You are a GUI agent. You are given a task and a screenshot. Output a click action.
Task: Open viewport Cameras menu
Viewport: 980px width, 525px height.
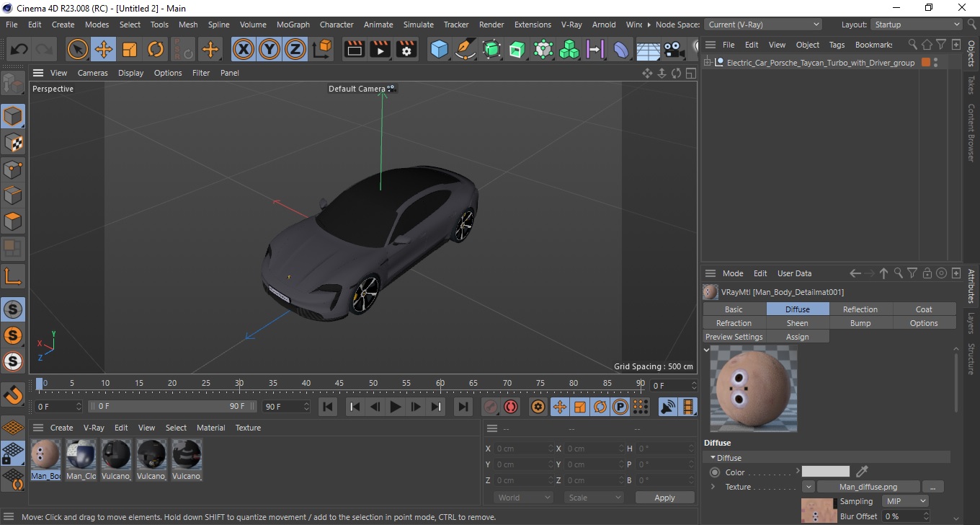point(92,73)
